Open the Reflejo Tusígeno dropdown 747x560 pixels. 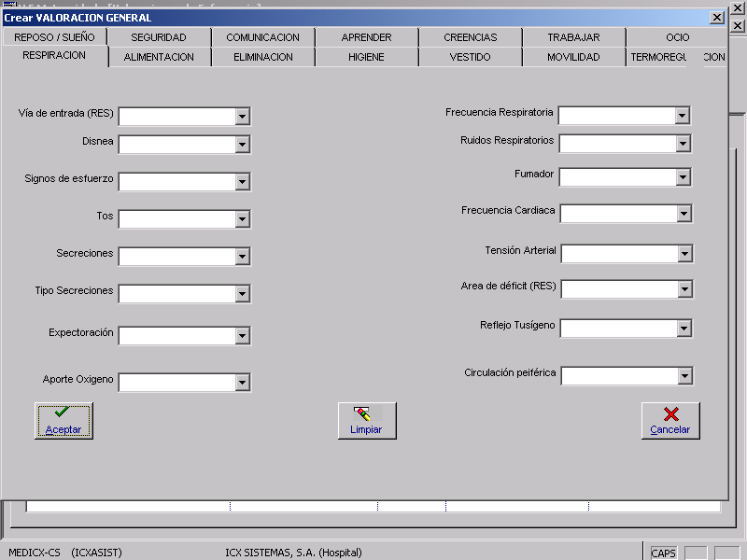[684, 329]
